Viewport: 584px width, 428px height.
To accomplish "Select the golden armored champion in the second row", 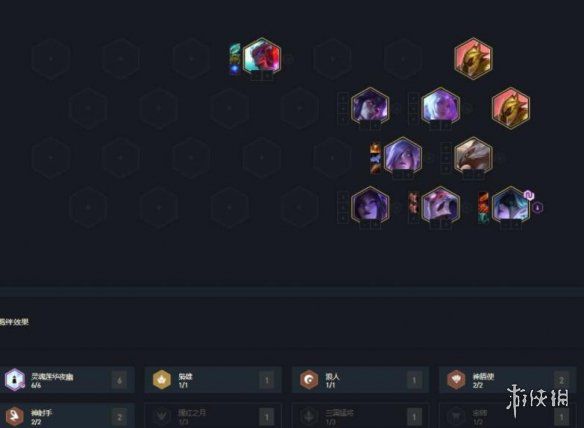I will click(511, 108).
